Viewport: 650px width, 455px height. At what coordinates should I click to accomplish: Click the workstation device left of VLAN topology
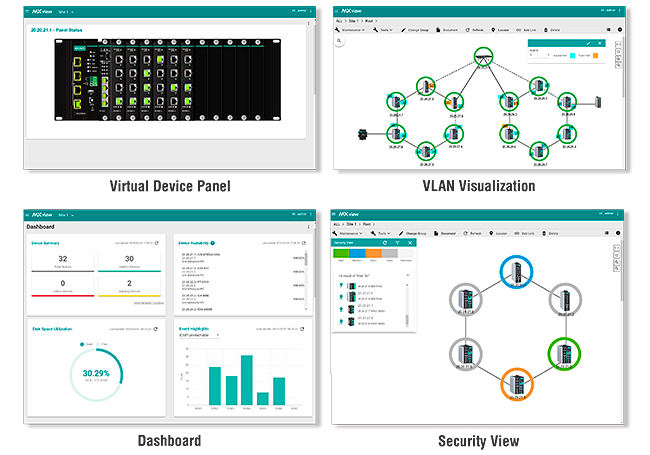point(363,134)
